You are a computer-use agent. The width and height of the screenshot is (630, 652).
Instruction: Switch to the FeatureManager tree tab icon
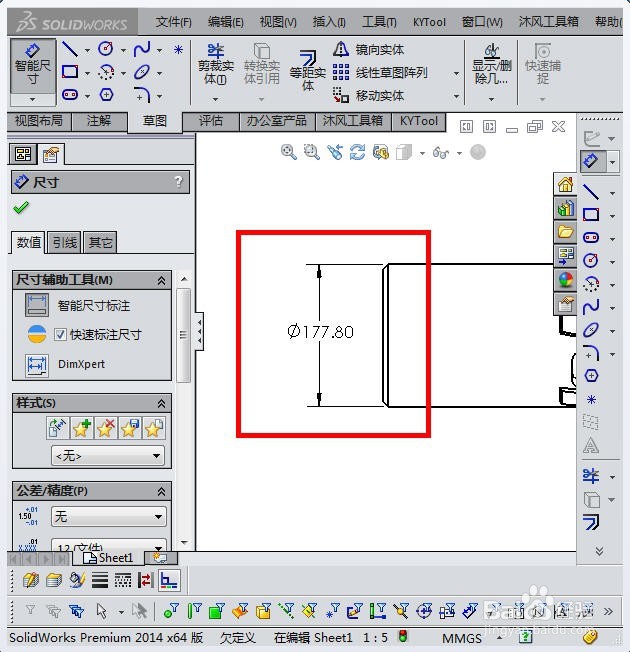[x=23, y=154]
